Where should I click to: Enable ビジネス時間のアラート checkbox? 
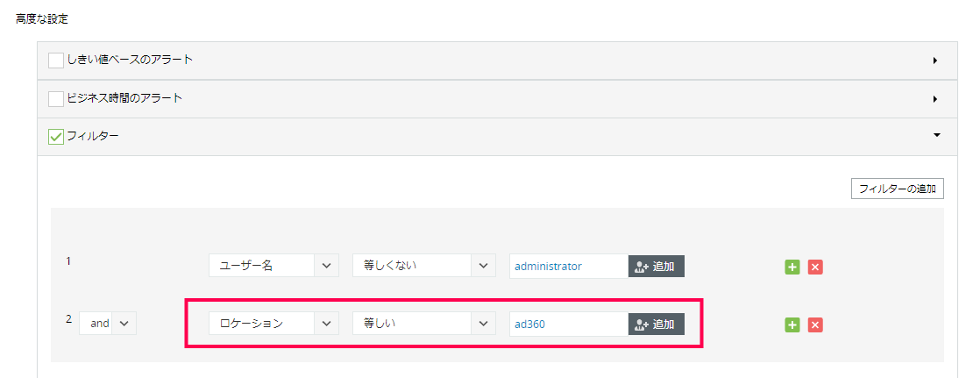pyautogui.click(x=56, y=98)
